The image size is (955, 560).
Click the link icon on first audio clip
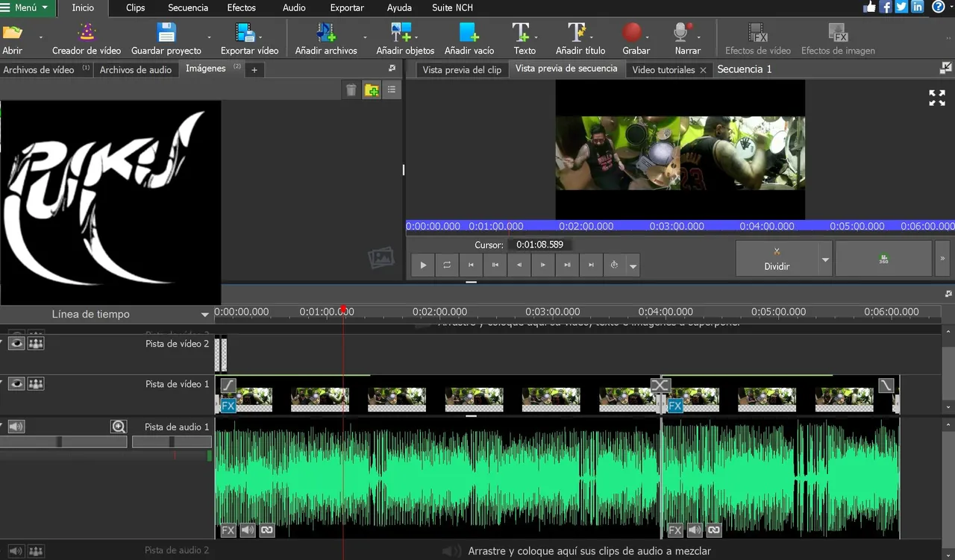click(x=266, y=530)
